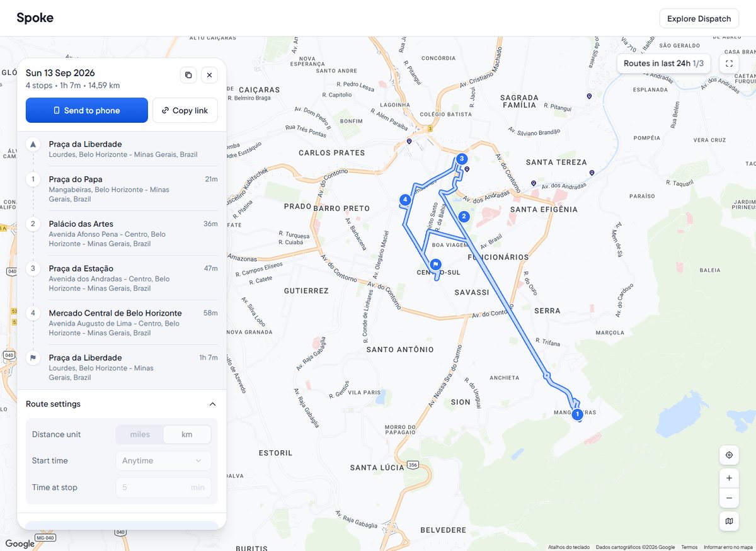This screenshot has width=756, height=551.
Task: Select the Palácio das Artes stop
Action: [122, 234]
